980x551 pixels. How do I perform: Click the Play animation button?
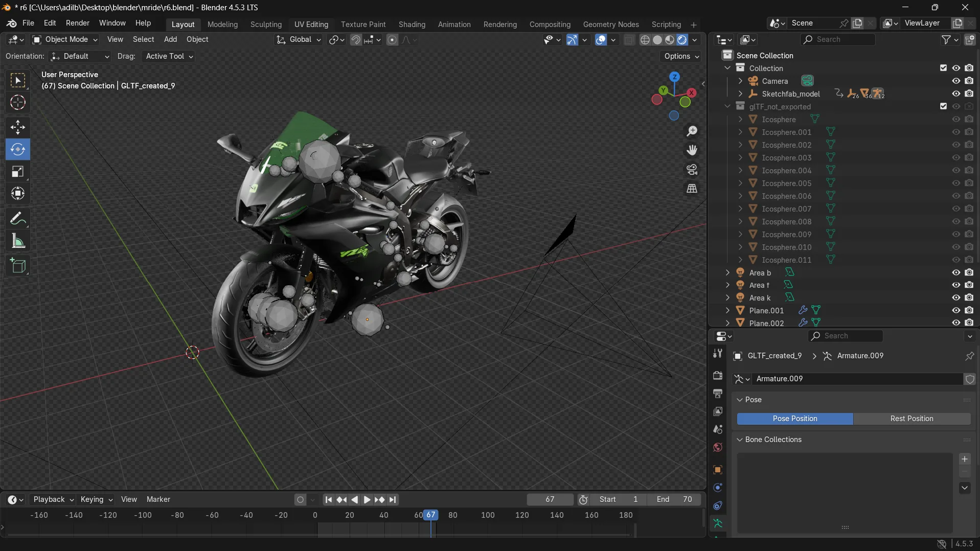click(x=367, y=500)
